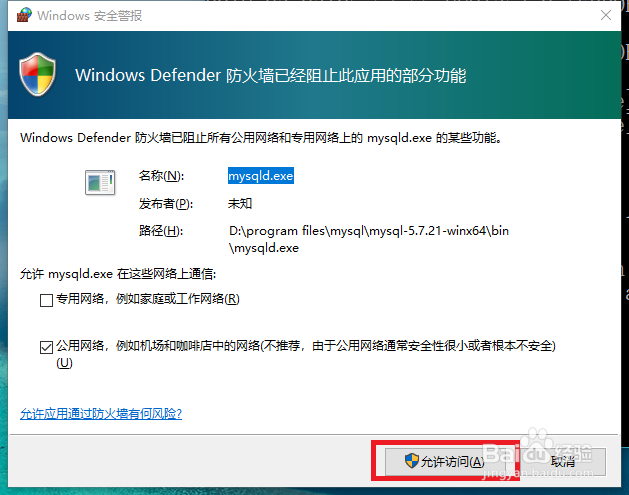
Task: Close the Windows 安全警报 dialog
Action: coord(606,15)
